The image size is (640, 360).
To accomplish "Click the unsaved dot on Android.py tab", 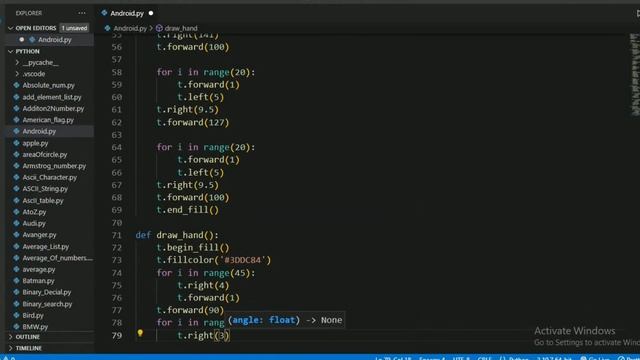I will (x=151, y=13).
